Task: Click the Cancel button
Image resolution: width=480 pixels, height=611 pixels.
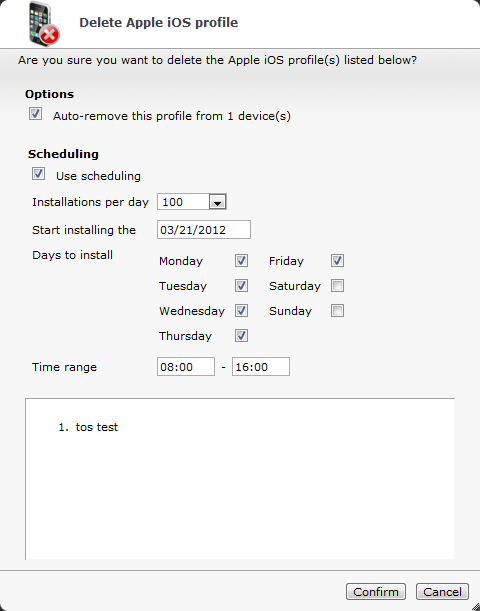Action: tap(442, 592)
